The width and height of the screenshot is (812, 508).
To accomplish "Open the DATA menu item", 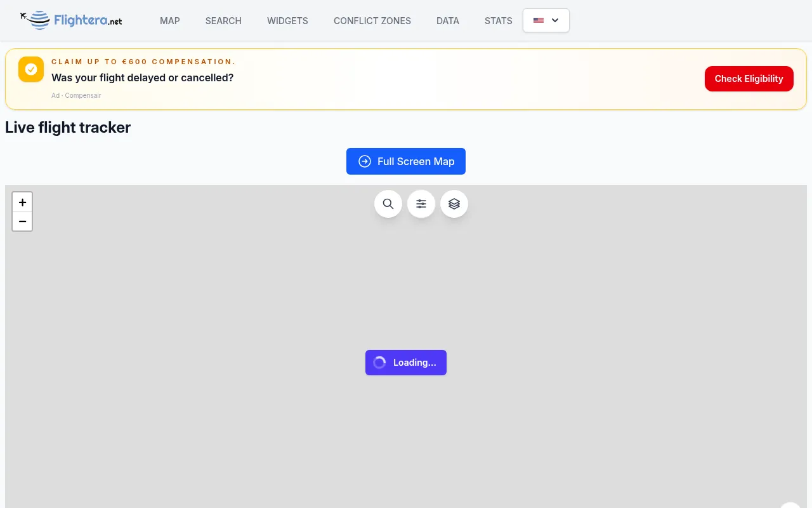I will (448, 21).
